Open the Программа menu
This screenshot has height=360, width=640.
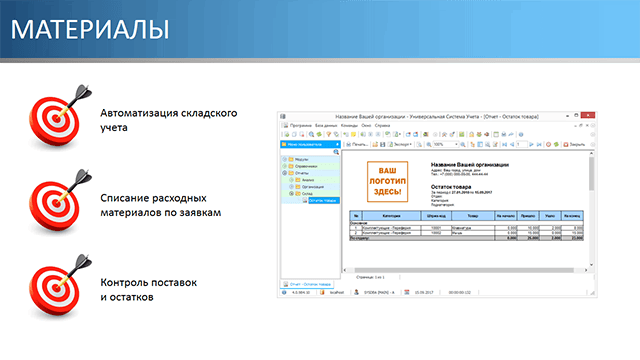300,126
